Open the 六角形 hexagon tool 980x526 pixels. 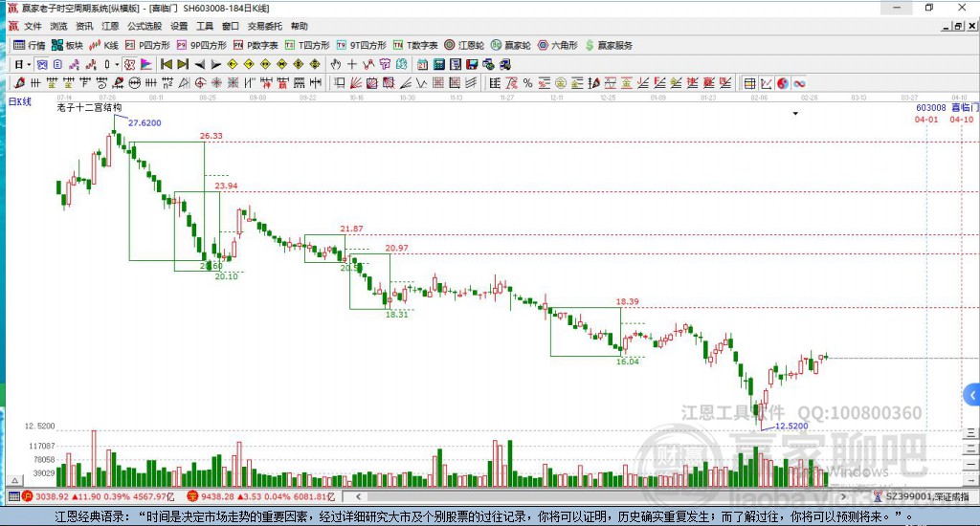click(558, 45)
